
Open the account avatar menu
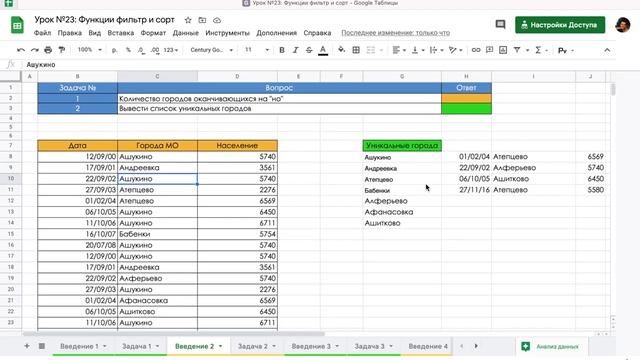pyautogui.click(x=623, y=25)
